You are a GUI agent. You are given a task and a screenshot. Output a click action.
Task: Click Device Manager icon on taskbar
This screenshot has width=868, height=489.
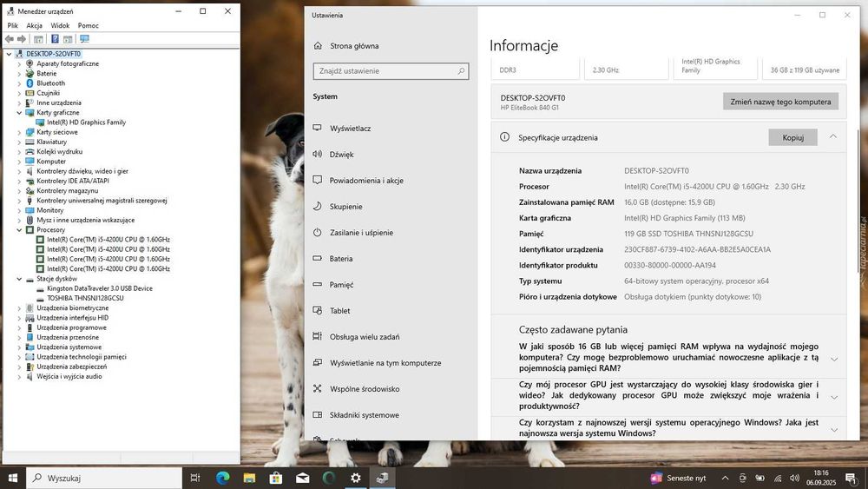(382, 478)
